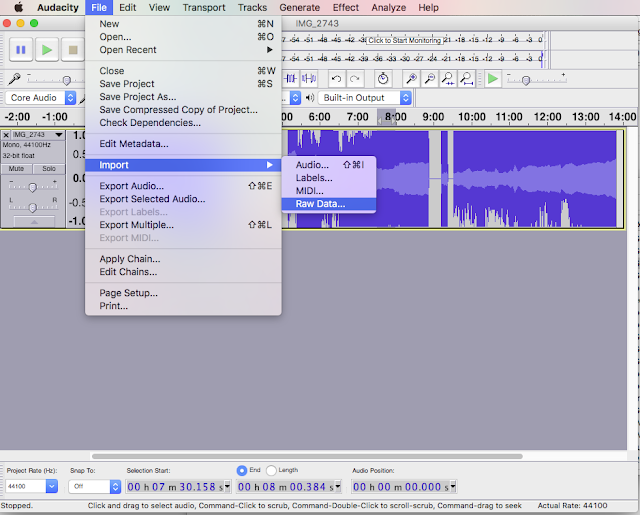Adjust the play-at-speed slider

(526, 80)
